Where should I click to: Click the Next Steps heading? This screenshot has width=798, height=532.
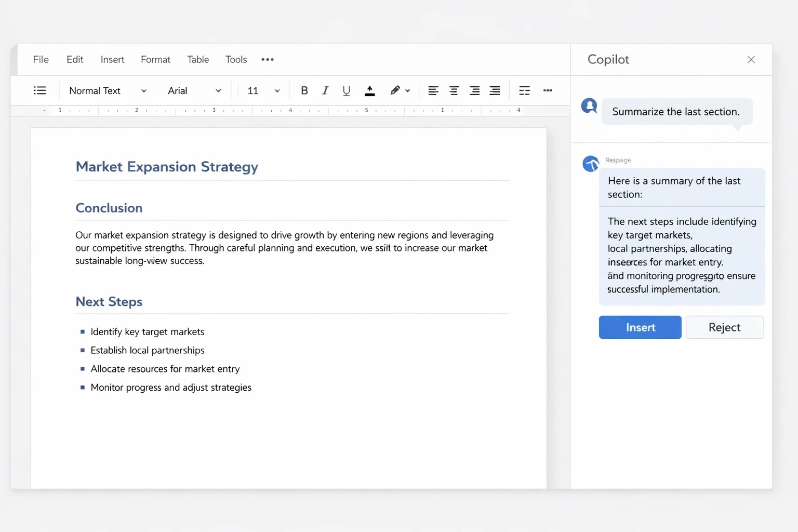pos(109,302)
